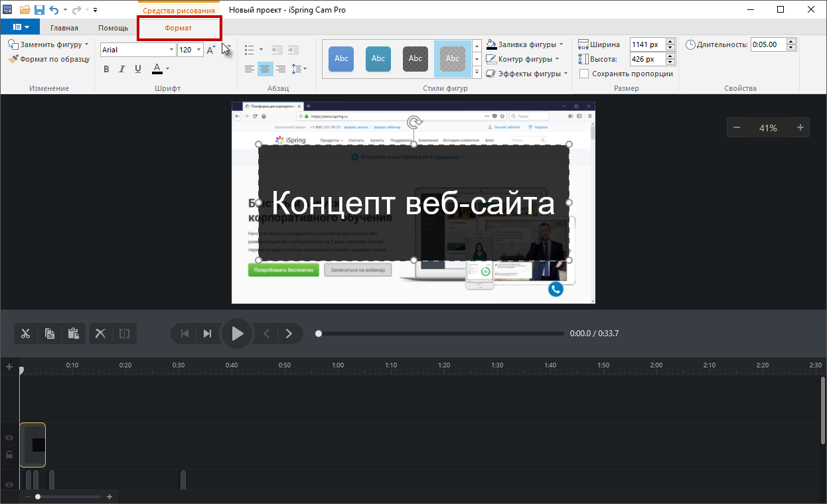This screenshot has width=827, height=504.
Task: Open a project with the folder icon
Action: coord(25,10)
